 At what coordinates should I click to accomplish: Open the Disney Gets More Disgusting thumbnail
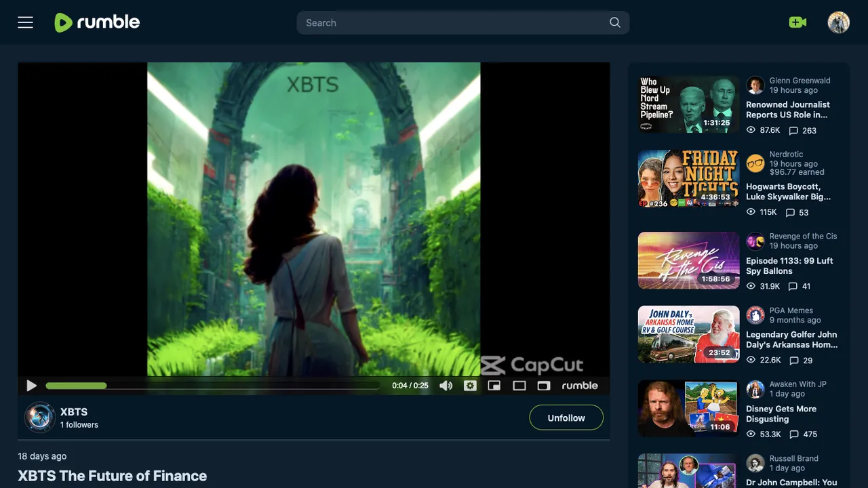coord(688,409)
